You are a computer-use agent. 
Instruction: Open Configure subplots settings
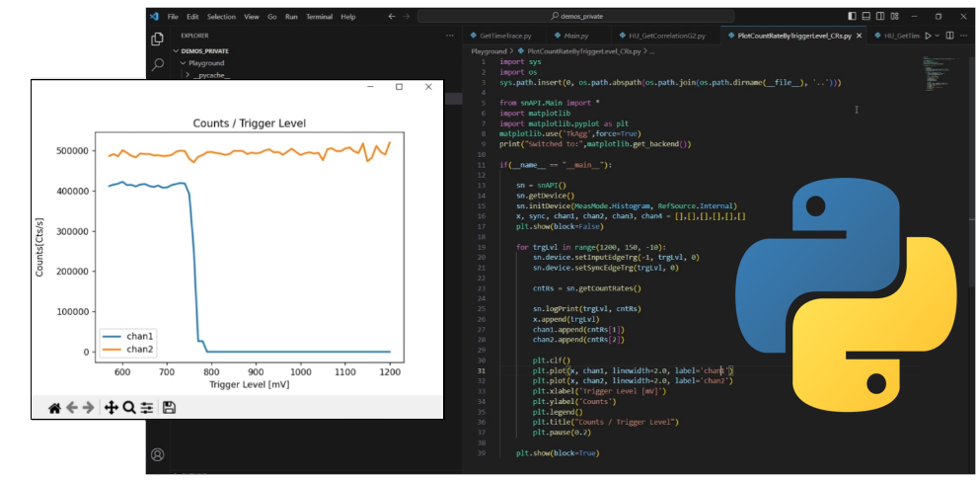click(147, 408)
